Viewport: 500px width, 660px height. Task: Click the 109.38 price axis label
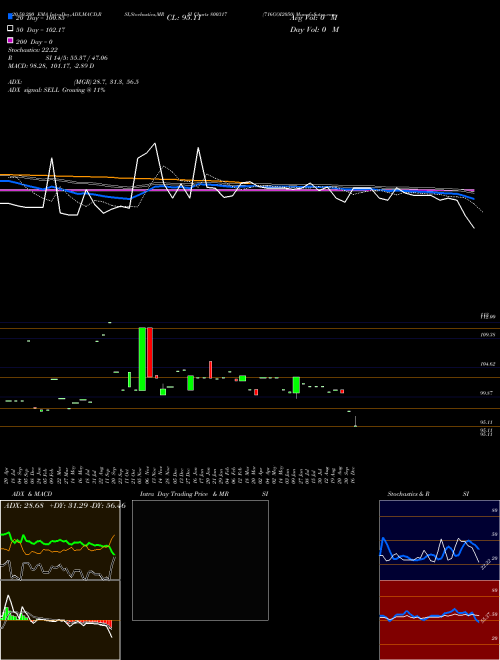(488, 335)
